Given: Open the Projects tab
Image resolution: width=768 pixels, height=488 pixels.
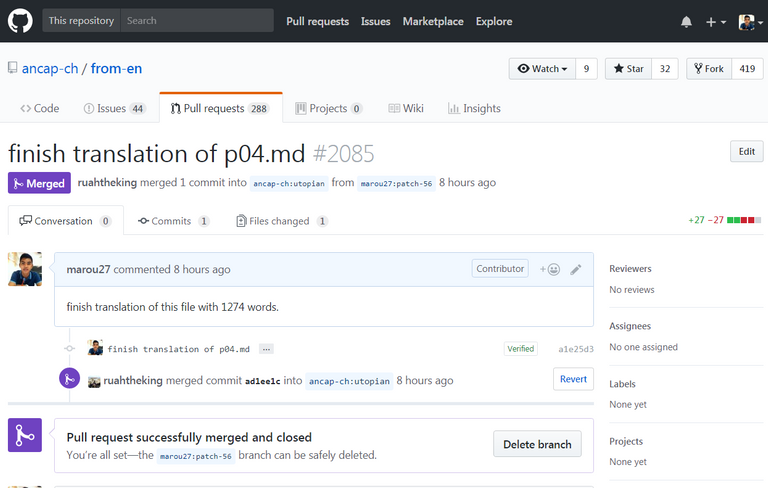Looking at the screenshot, I should [328, 108].
